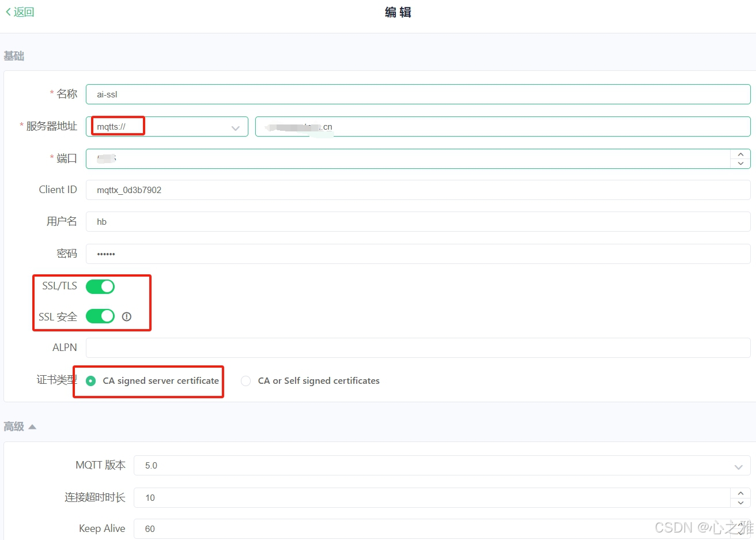This screenshot has width=756, height=540.
Task: Click the 编辑 page title
Action: coord(398,12)
